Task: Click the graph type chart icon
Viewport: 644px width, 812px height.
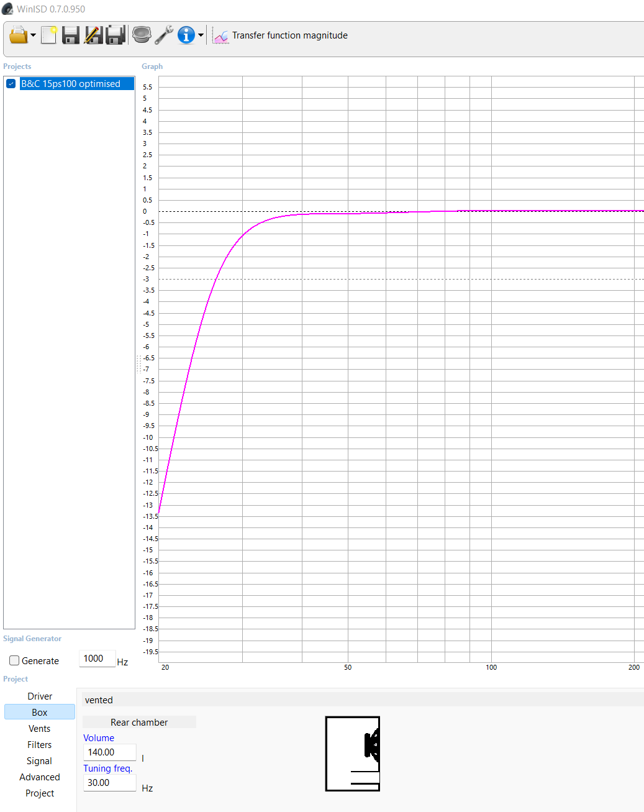Action: click(220, 35)
